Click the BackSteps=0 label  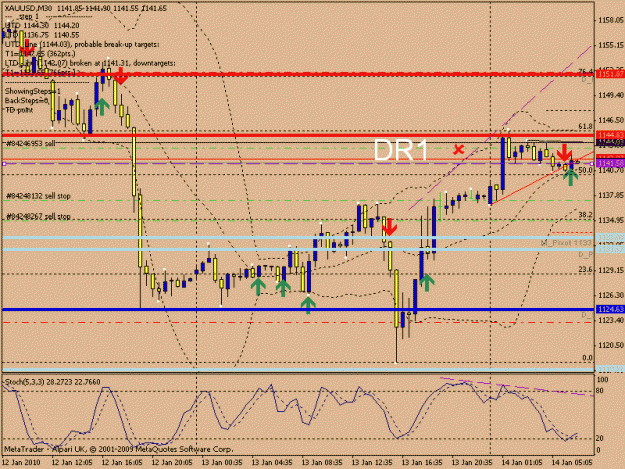tap(26, 100)
